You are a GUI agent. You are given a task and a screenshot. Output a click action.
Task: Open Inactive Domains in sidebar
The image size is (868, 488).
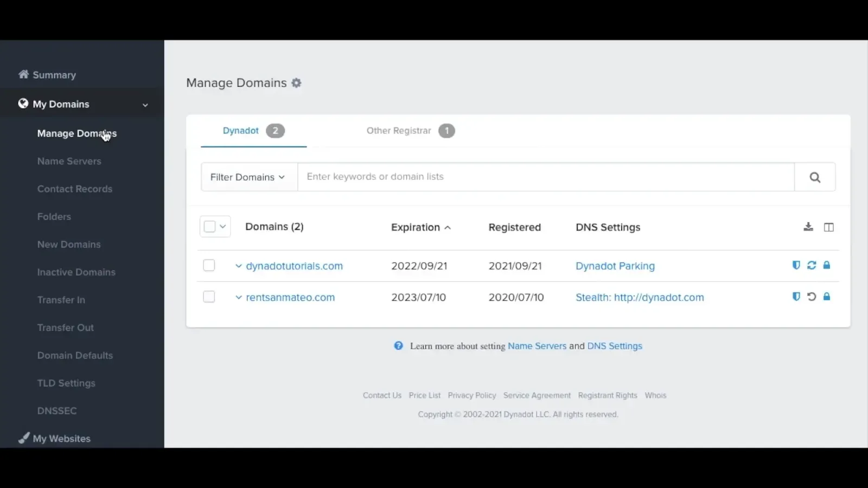(76, 272)
